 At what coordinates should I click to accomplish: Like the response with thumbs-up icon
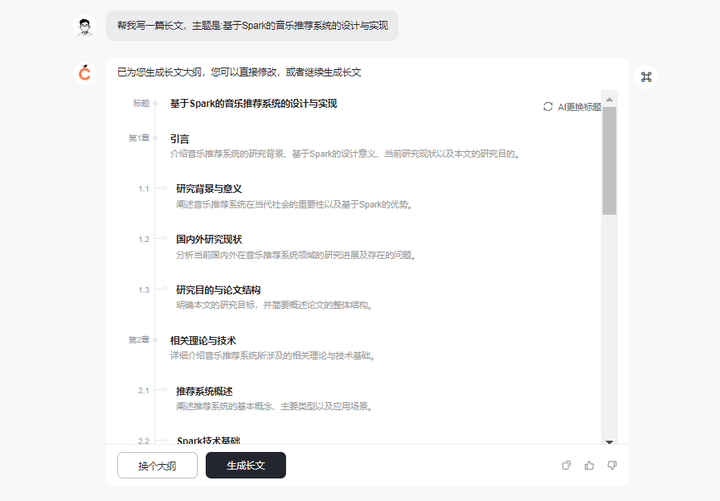point(589,465)
